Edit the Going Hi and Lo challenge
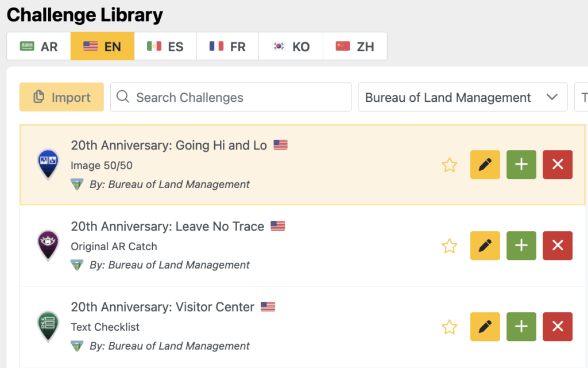Screen dimensions: 588x368 [x=485, y=164]
